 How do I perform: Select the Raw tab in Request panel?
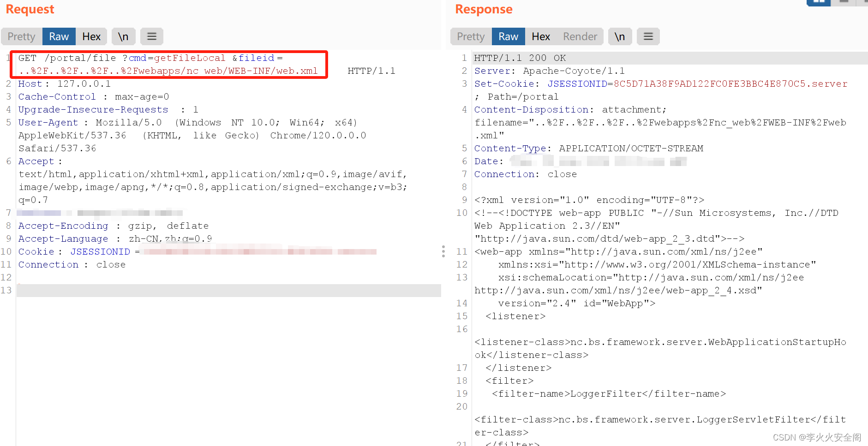pyautogui.click(x=59, y=36)
